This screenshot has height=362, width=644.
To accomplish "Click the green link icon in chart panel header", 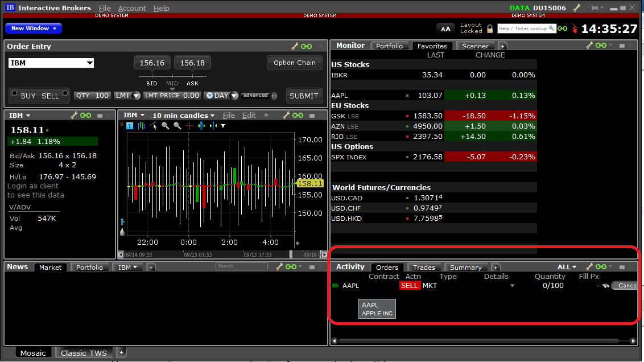I will tap(298, 116).
